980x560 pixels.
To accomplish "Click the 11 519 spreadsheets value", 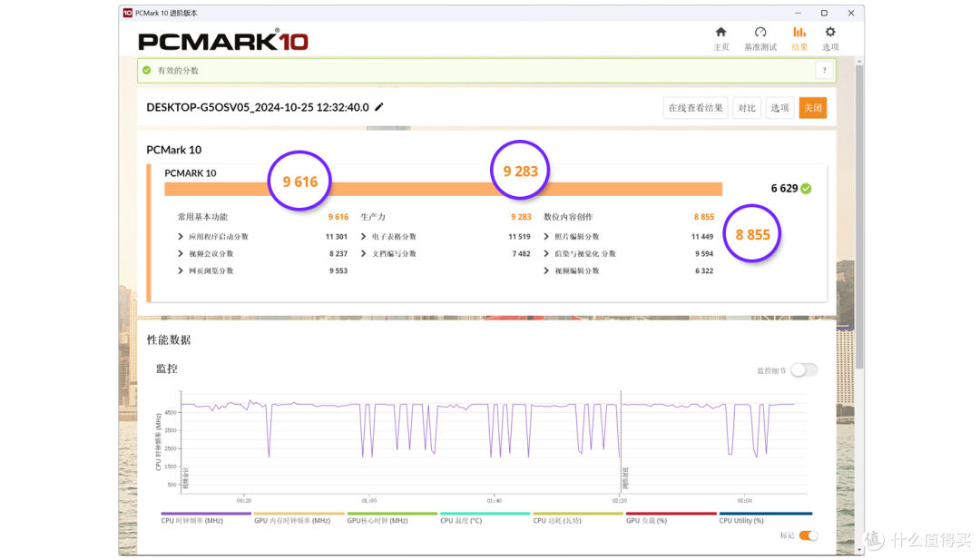I will pos(519,236).
